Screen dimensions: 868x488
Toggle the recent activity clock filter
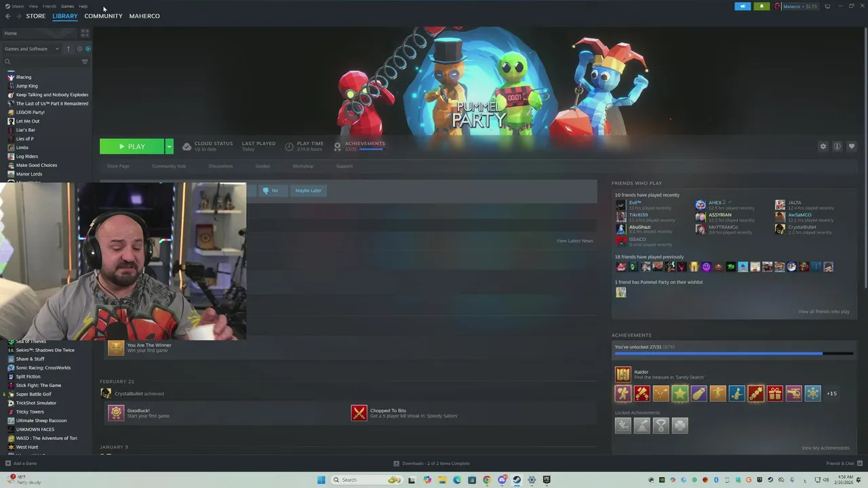(x=79, y=49)
